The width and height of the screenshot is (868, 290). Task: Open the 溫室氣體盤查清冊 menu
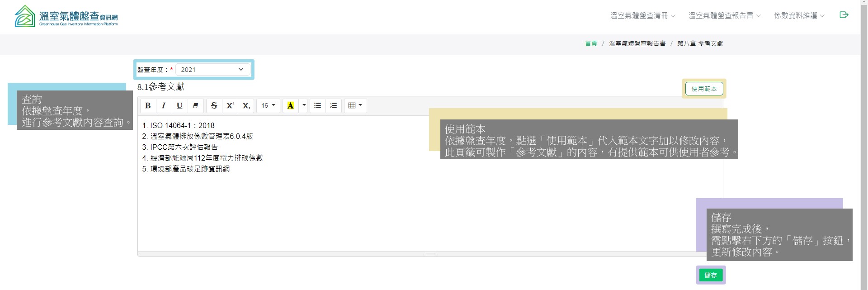642,15
